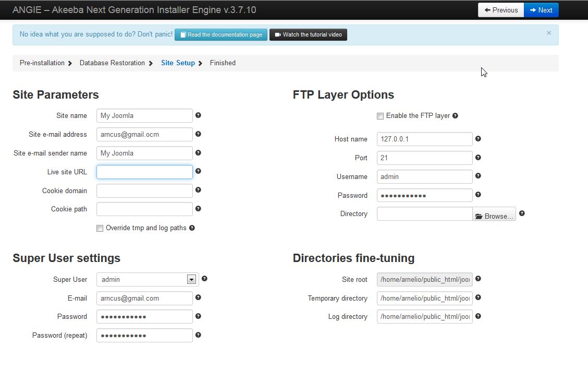Click into Super User E-mail field
This screenshot has height=369, width=588.
click(x=144, y=298)
